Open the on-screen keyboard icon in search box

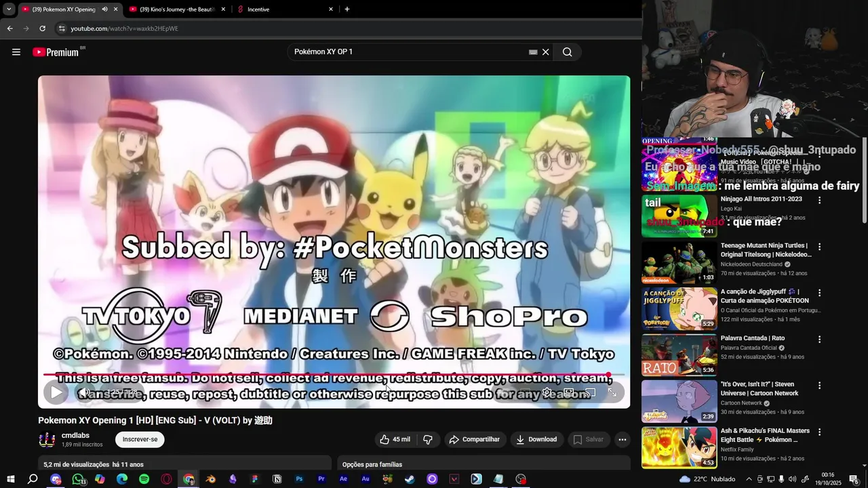pyautogui.click(x=533, y=52)
